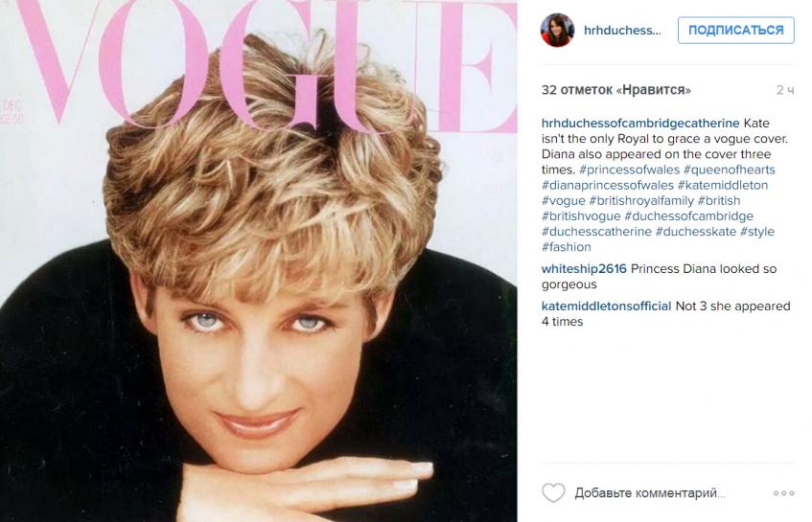
Task: Open the #princessofwales hashtag
Action: [x=629, y=170]
